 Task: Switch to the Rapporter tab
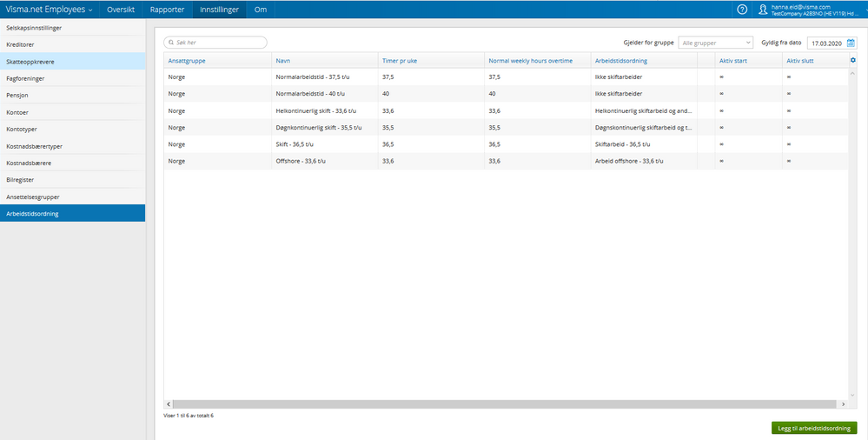tap(167, 10)
